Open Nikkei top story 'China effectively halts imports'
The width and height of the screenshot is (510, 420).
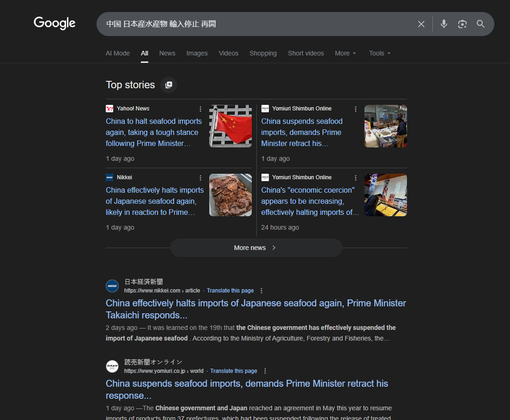click(x=155, y=201)
